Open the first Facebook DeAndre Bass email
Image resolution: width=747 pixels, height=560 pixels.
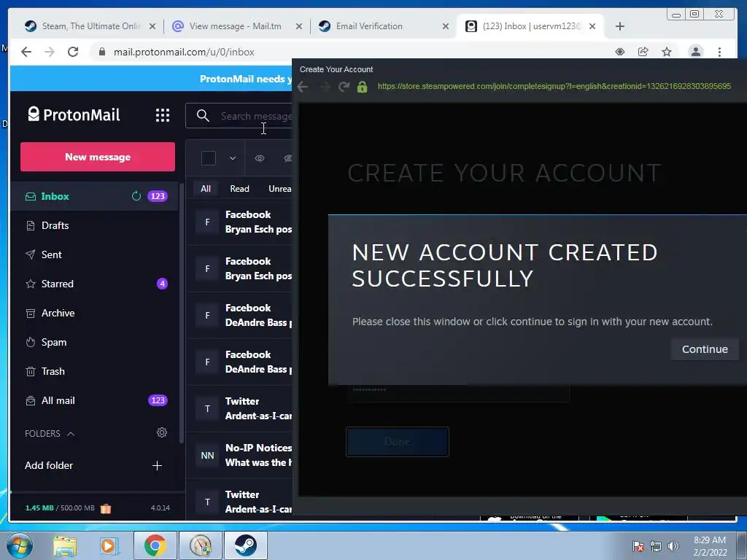tap(239, 315)
